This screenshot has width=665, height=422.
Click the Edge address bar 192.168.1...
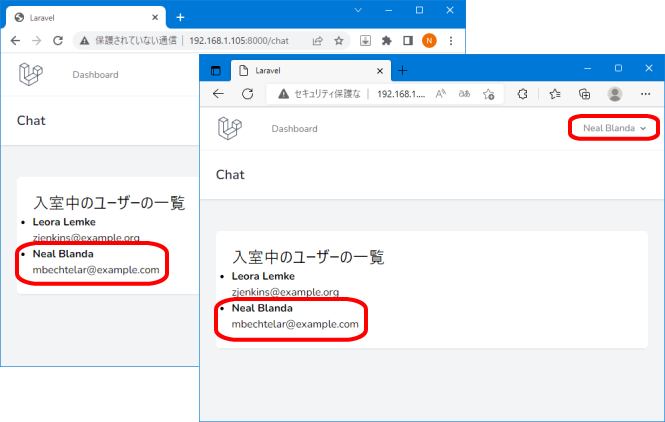(401, 94)
